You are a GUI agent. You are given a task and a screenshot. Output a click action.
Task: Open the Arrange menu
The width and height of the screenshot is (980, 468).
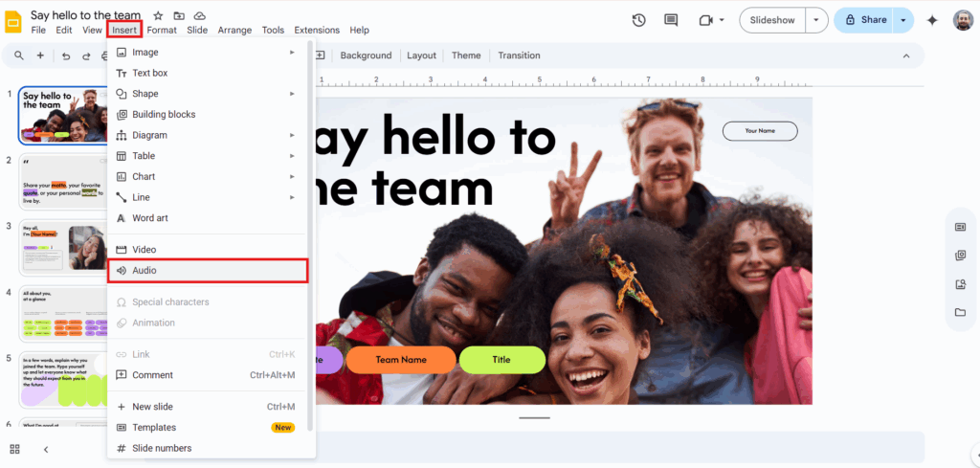click(x=234, y=31)
